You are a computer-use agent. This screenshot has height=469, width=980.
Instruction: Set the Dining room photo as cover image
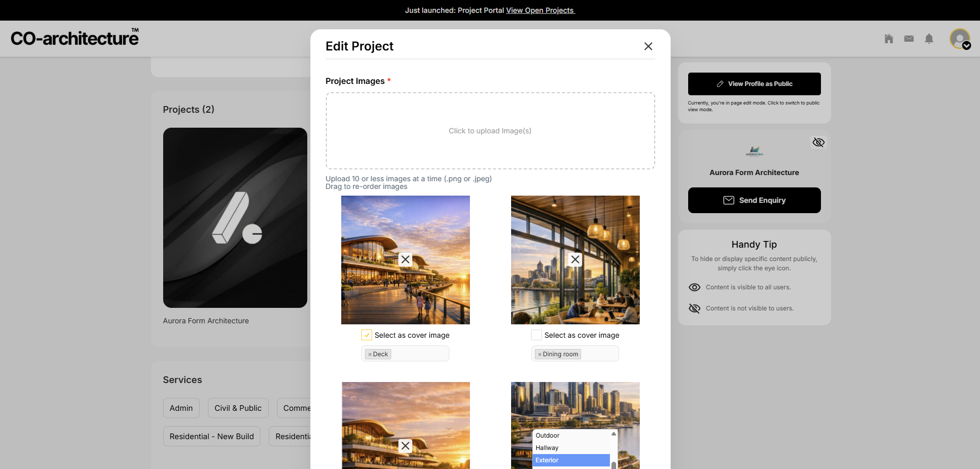[x=536, y=335]
